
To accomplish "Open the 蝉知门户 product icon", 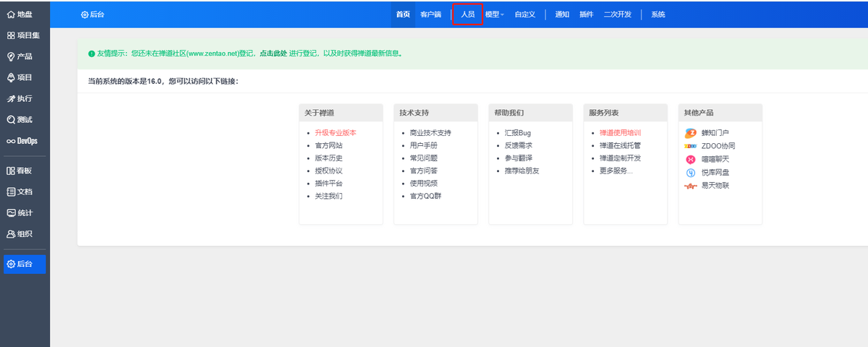I will tap(691, 133).
